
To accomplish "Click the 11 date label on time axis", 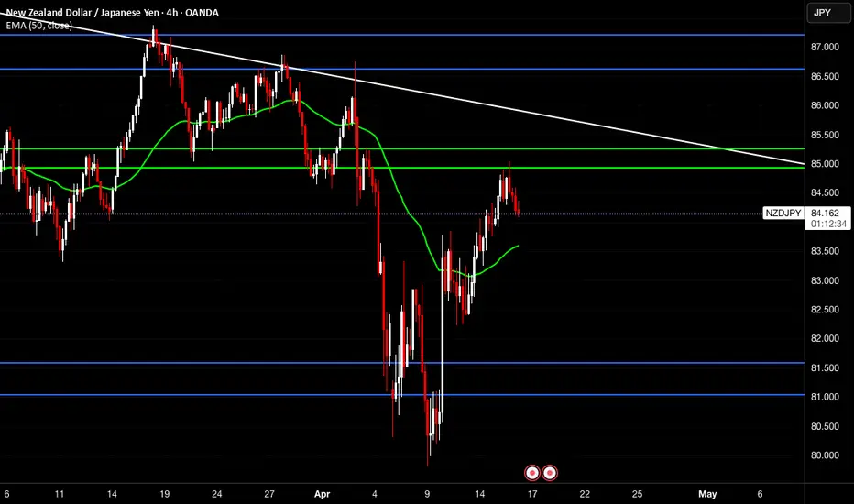I will (60, 494).
